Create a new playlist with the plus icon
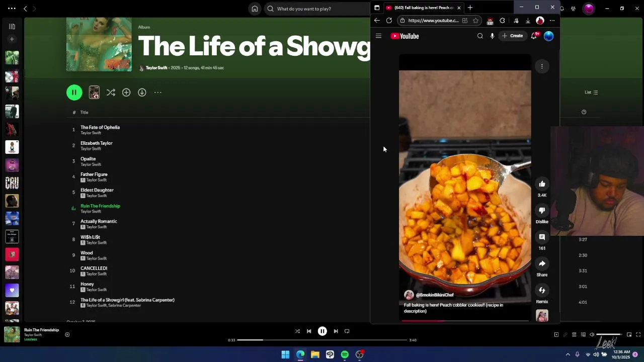This screenshot has height=362, width=644. [12, 39]
